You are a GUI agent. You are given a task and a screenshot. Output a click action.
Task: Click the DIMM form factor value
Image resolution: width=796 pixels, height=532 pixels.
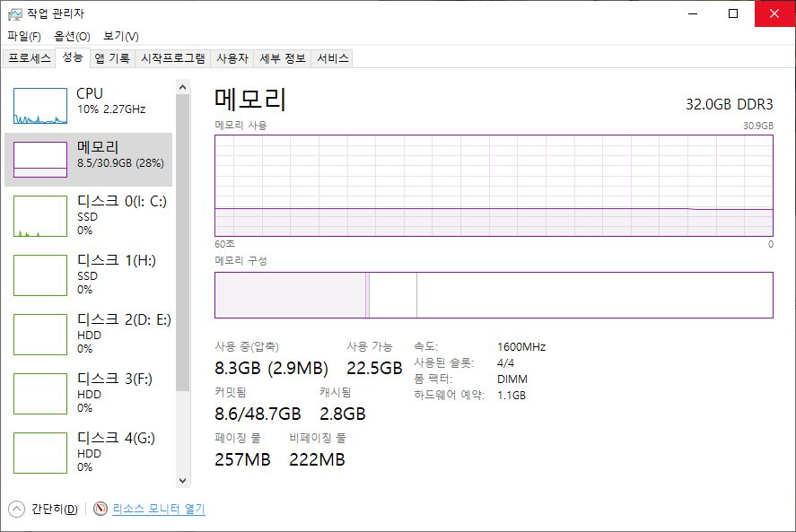[x=512, y=379]
